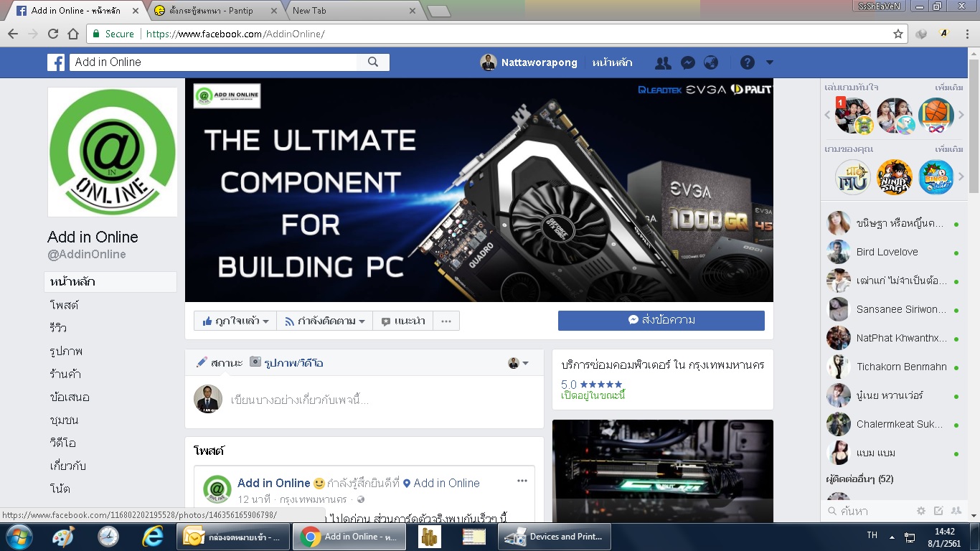
Task: Click the Recommend button
Action: pos(403,321)
